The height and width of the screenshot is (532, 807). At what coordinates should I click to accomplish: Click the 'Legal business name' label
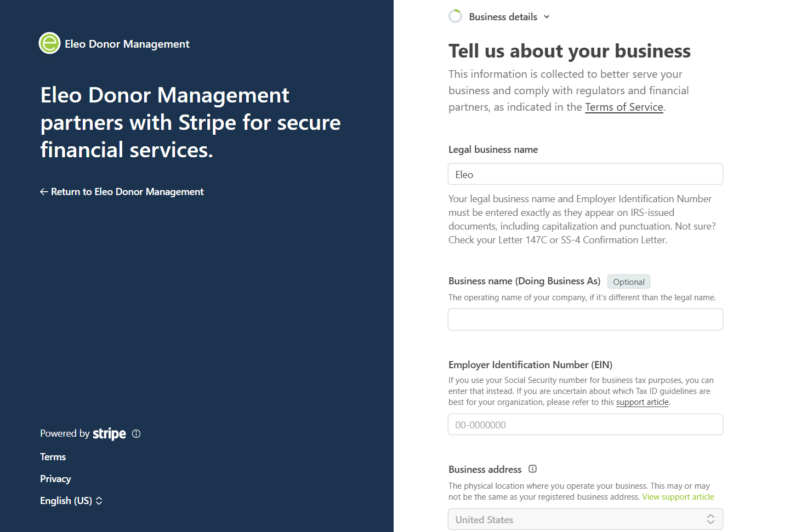point(493,150)
